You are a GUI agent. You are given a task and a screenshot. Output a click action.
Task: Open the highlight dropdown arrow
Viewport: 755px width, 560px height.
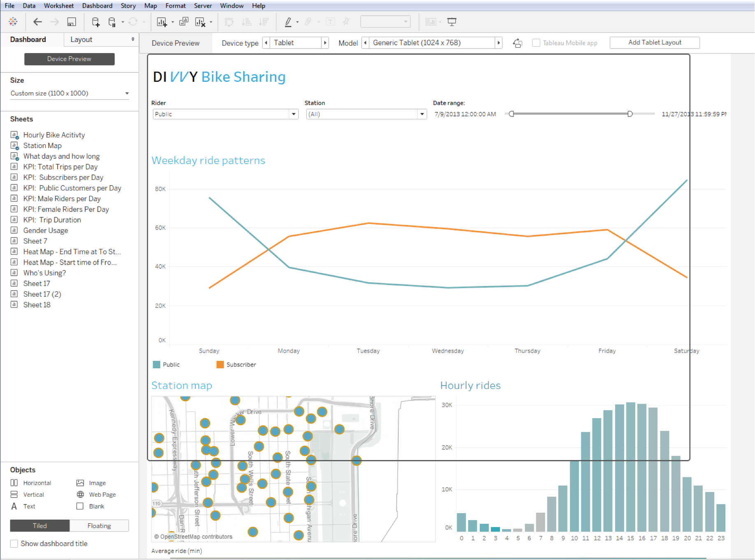(297, 22)
